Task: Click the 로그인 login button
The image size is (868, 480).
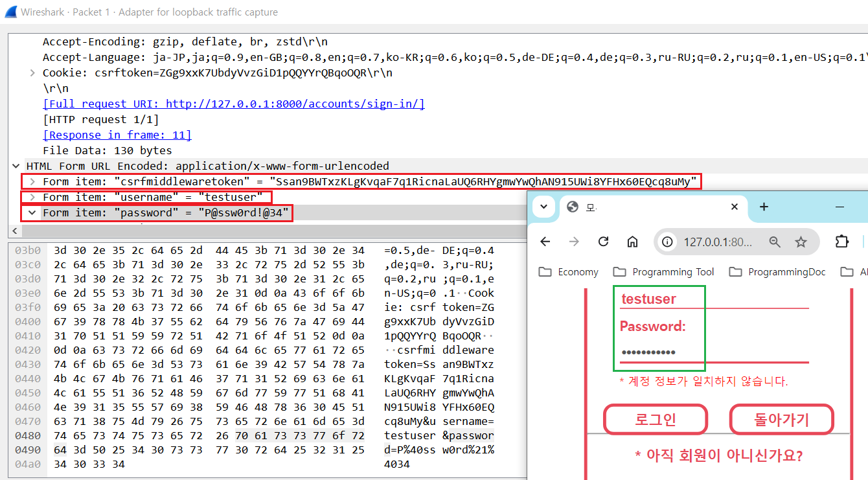Action: coord(655,420)
